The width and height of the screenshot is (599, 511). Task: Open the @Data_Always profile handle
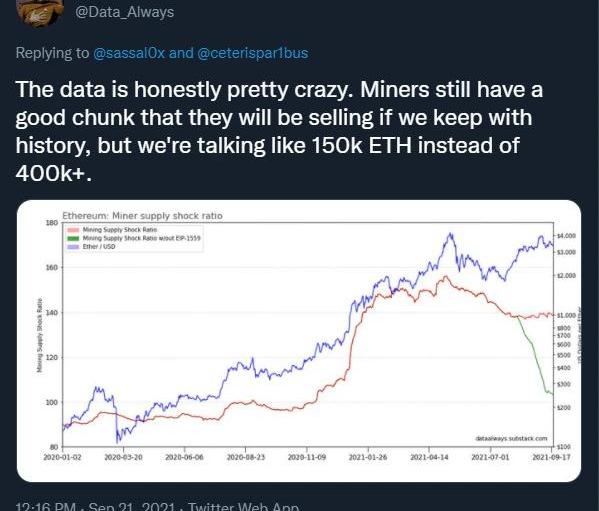[125, 12]
